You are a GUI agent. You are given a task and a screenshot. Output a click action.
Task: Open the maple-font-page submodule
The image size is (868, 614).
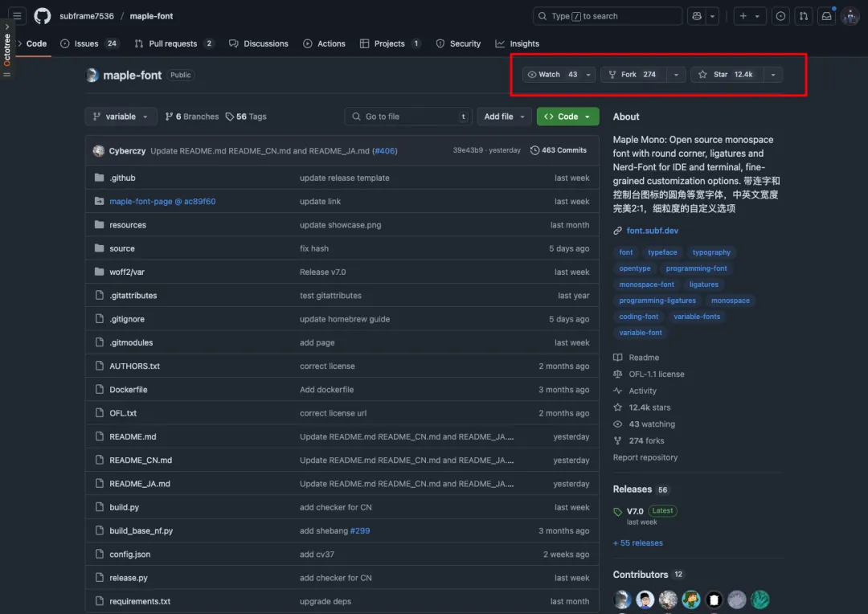point(162,202)
